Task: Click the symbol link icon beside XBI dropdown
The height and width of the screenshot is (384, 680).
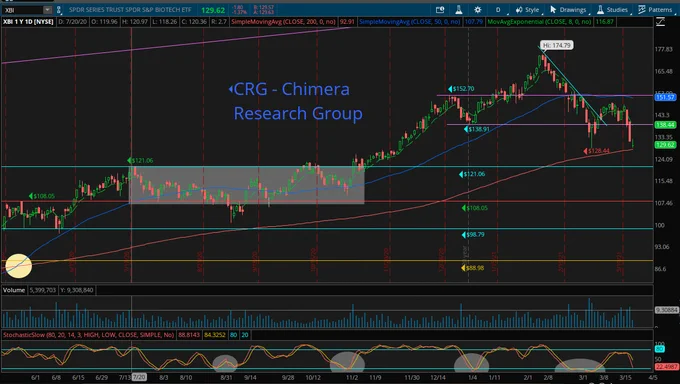Action: click(59, 10)
